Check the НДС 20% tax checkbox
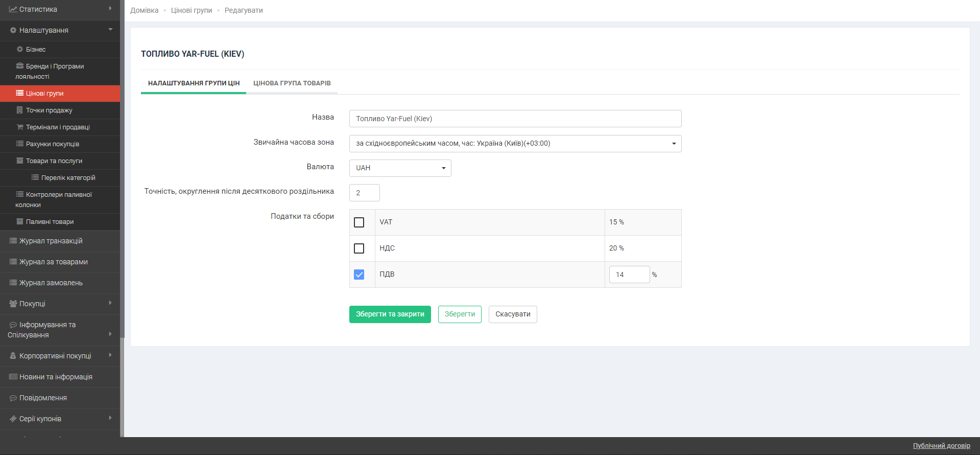Viewport: 980px width, 455px height. click(x=359, y=248)
